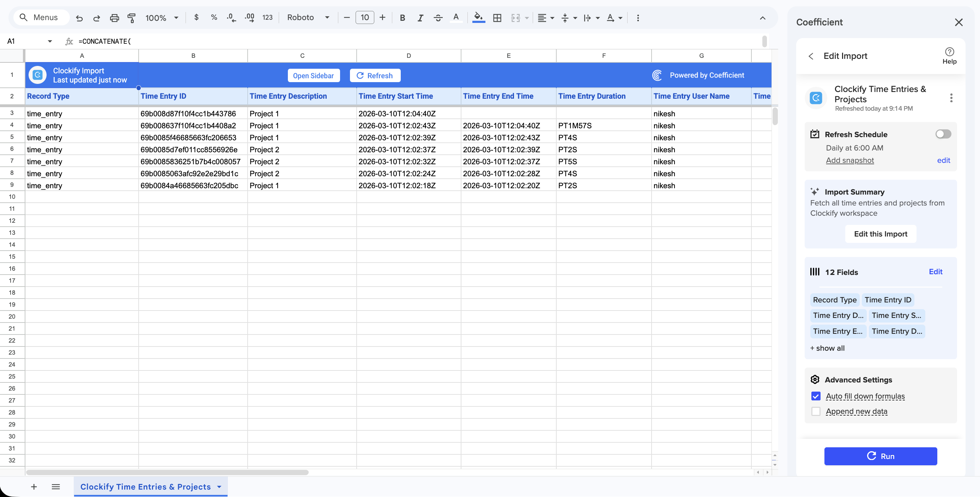Click the Add snapshot link
This screenshot has height=497, width=980.
click(x=849, y=160)
